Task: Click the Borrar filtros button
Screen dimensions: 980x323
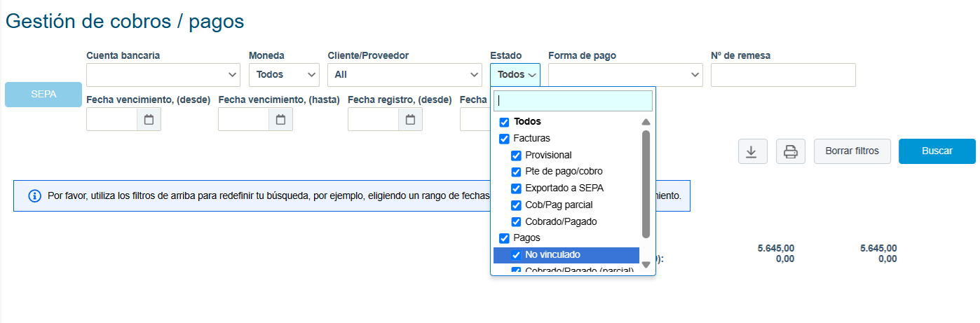Action: pyautogui.click(x=852, y=151)
